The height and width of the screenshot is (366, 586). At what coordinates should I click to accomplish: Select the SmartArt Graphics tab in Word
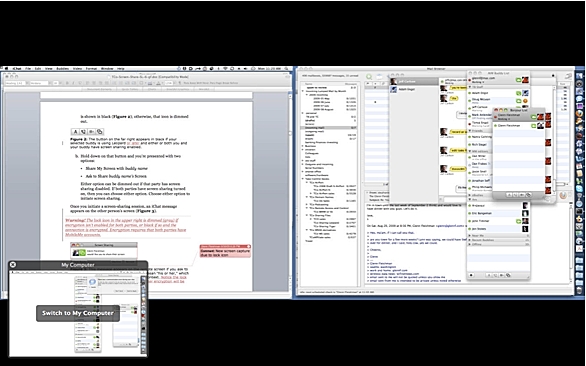tap(178, 89)
